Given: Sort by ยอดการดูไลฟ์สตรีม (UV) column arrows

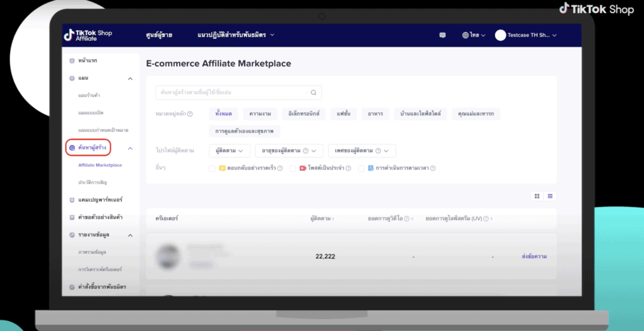Looking at the screenshot, I should [x=491, y=219].
